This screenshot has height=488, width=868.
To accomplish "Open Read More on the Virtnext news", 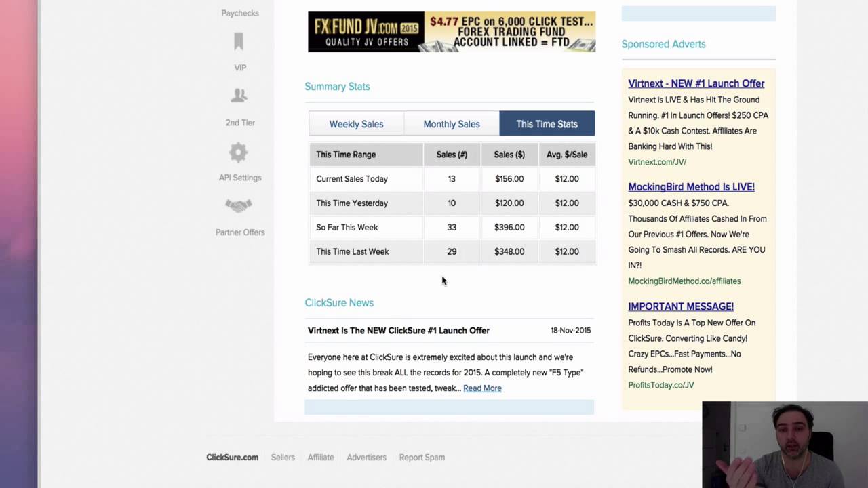I will pos(482,388).
